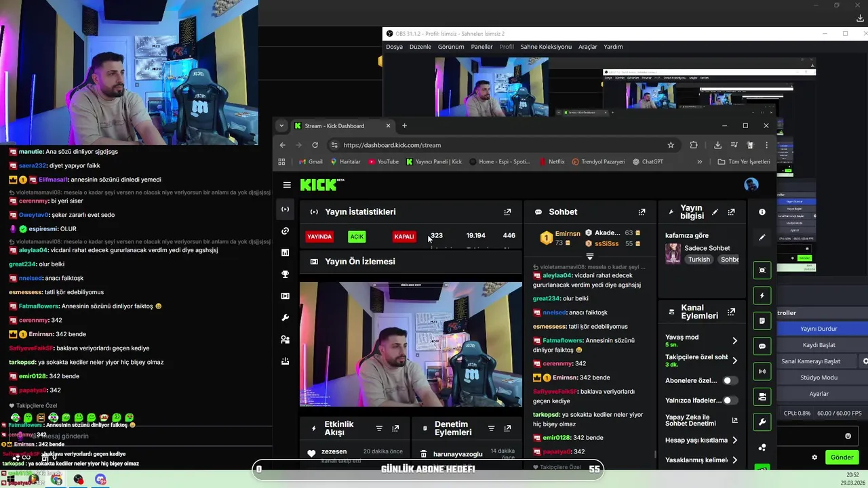Show more bookmarks with the double chevron
This screenshot has height=488, width=868.
click(699, 162)
